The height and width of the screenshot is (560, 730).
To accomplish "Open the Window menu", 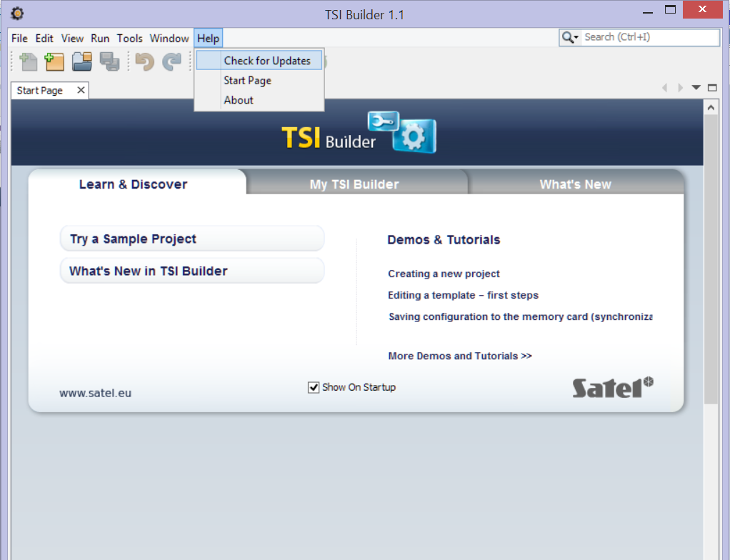I will click(169, 38).
